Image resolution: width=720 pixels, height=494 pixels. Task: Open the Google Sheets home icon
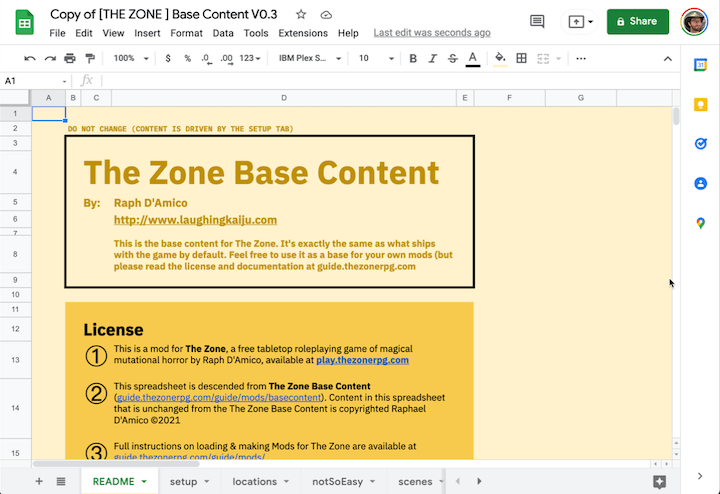pos(24,22)
